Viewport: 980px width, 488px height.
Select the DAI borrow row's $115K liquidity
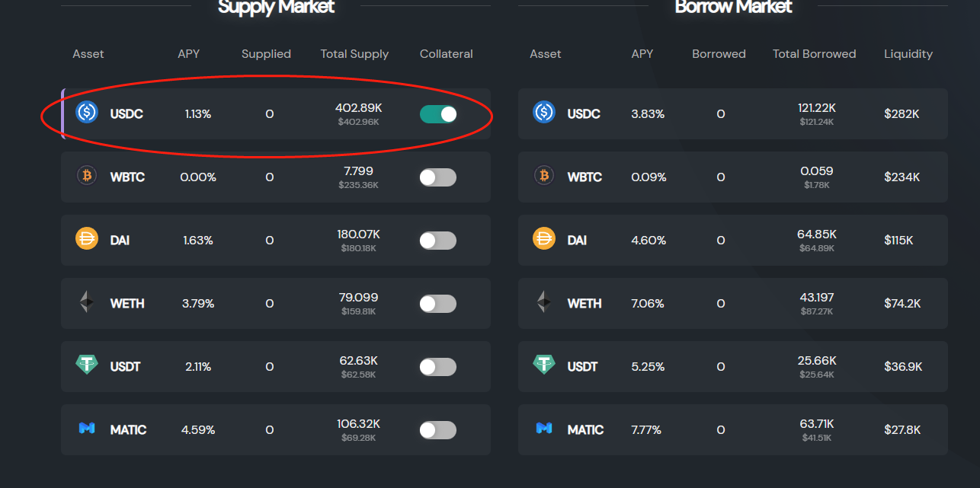pyautogui.click(x=898, y=241)
